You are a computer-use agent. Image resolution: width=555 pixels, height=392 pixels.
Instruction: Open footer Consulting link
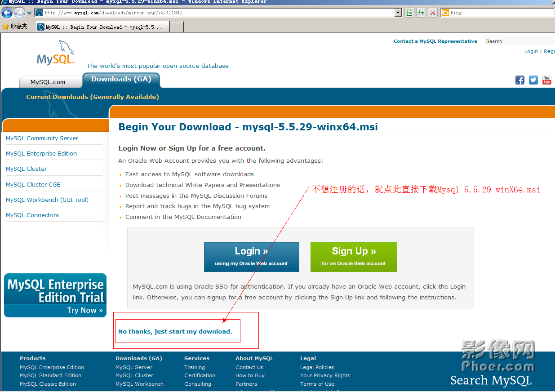point(198,384)
